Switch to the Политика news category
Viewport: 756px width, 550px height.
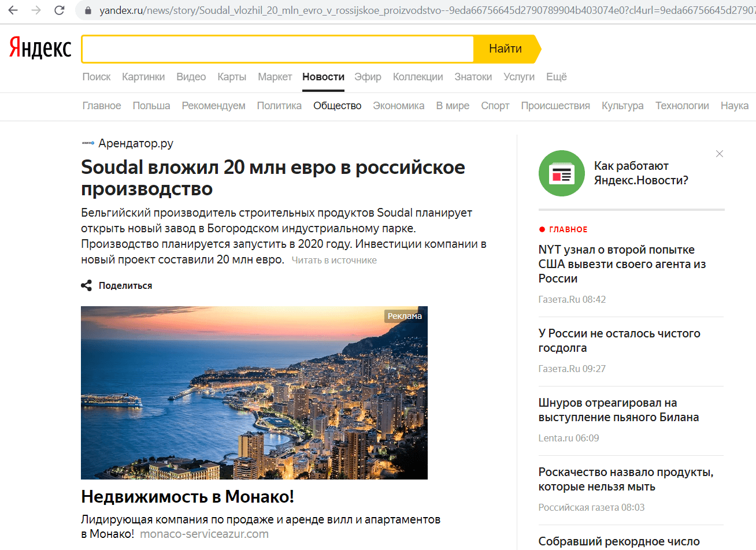(279, 106)
